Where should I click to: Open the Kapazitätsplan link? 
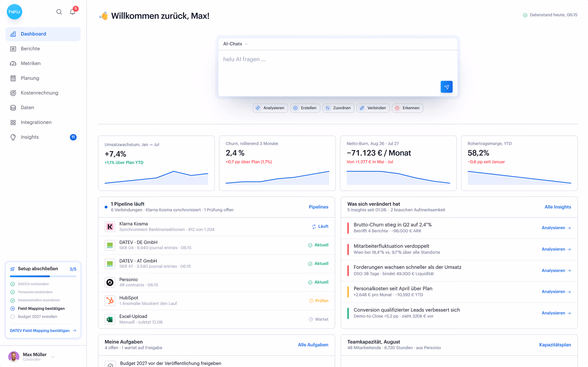pyautogui.click(x=555, y=345)
